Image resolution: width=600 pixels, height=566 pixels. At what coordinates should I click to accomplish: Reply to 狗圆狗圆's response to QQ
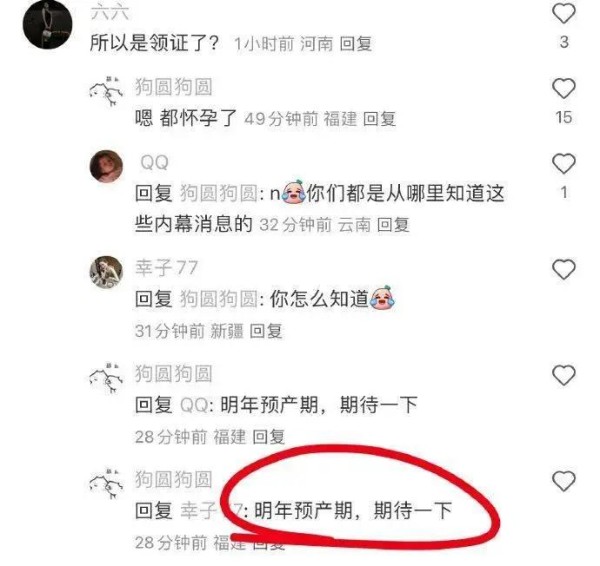[269, 437]
